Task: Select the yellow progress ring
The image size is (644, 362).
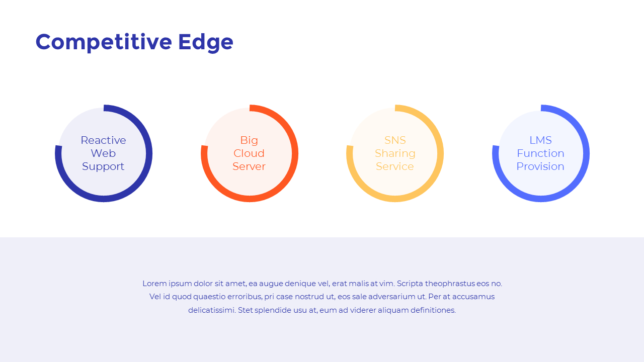Action: pos(440,153)
